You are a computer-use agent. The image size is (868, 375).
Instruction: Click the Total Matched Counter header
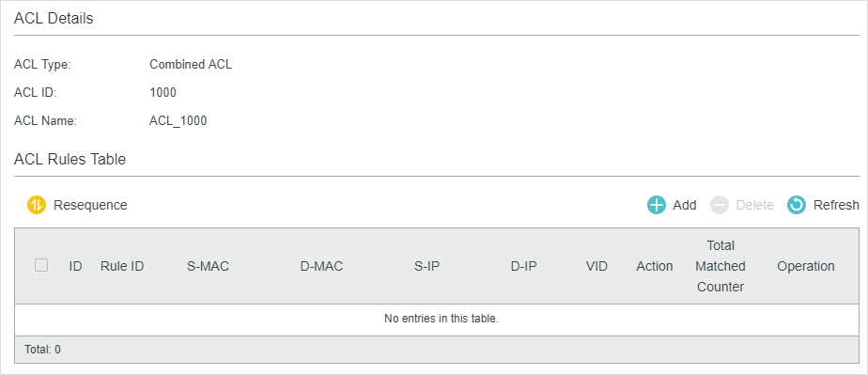pyautogui.click(x=721, y=266)
